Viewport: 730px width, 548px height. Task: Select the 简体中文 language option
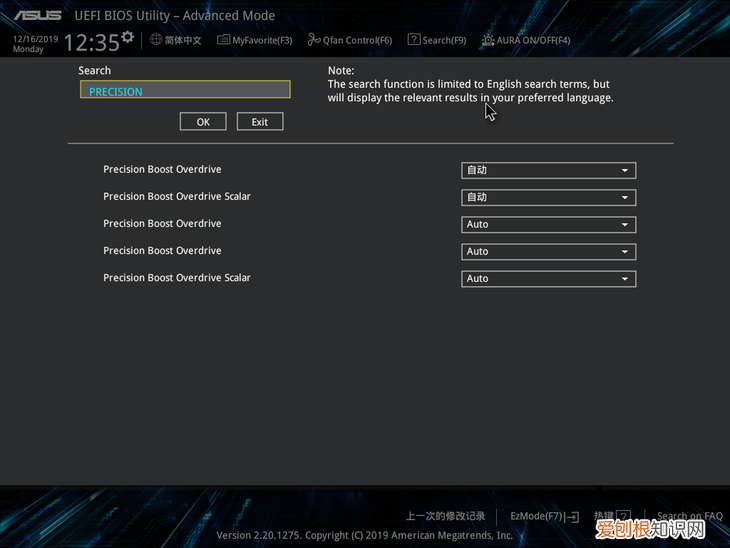[183, 40]
